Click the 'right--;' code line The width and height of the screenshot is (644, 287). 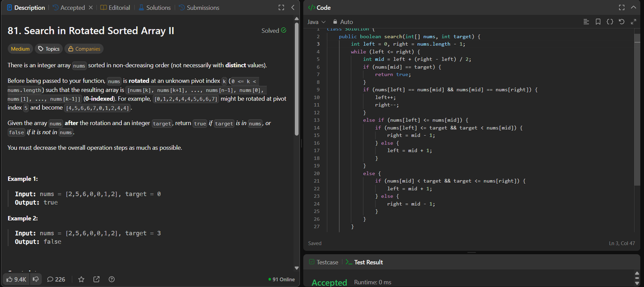pos(386,104)
